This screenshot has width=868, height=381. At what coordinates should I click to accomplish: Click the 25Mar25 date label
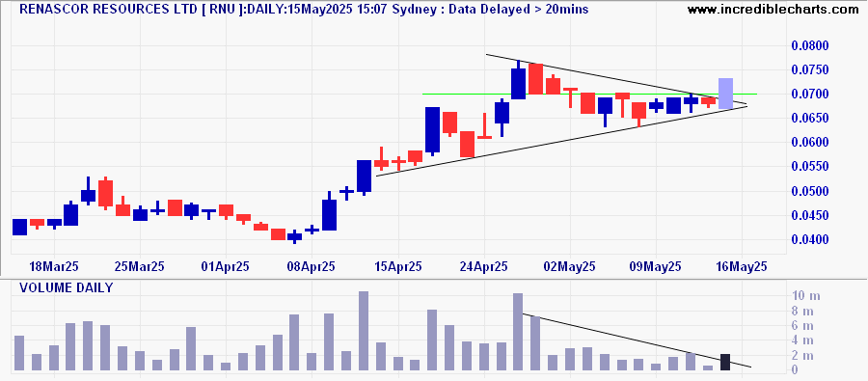(140, 266)
